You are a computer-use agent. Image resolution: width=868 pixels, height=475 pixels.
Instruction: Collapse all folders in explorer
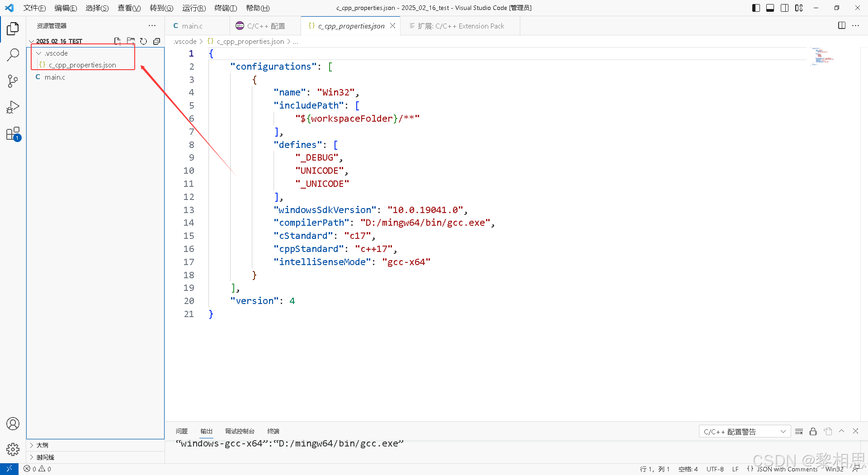click(156, 41)
